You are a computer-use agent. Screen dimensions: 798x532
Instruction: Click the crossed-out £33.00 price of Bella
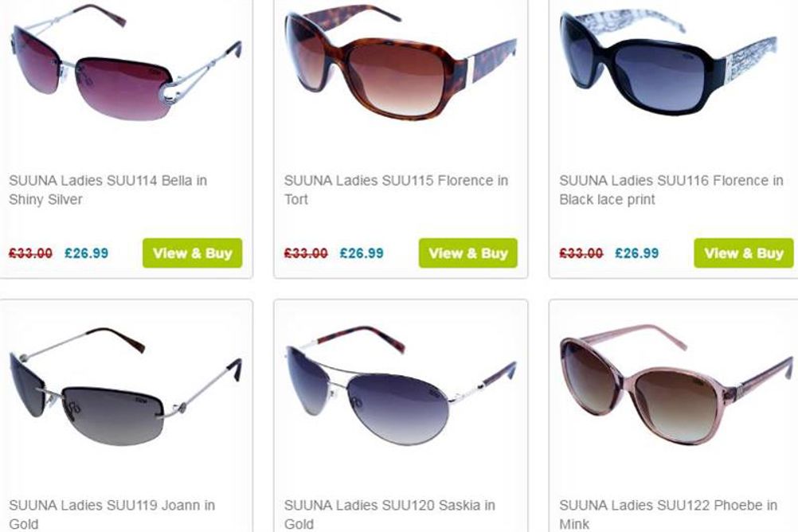pyautogui.click(x=30, y=253)
